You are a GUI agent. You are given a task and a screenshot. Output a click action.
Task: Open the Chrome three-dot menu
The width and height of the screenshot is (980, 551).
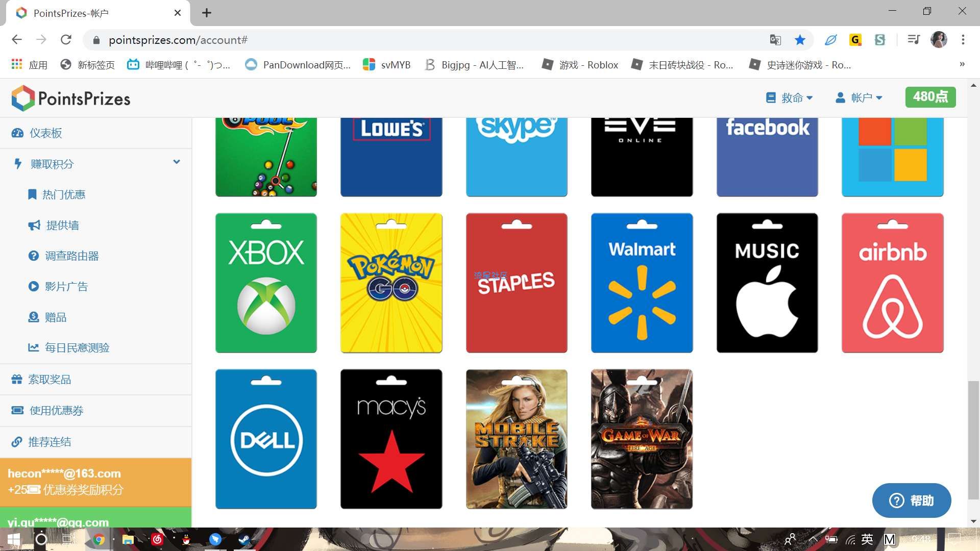pos(963,40)
